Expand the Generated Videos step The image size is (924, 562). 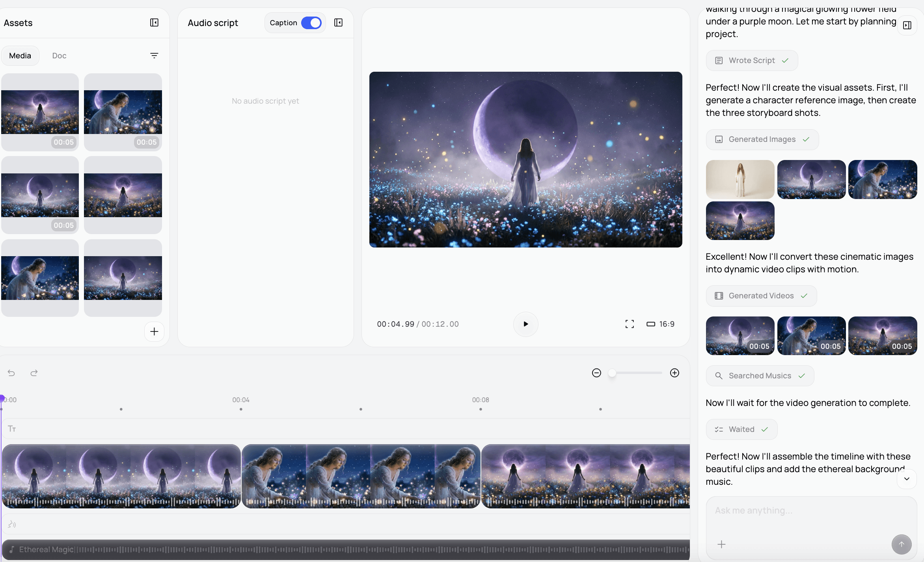[761, 296]
